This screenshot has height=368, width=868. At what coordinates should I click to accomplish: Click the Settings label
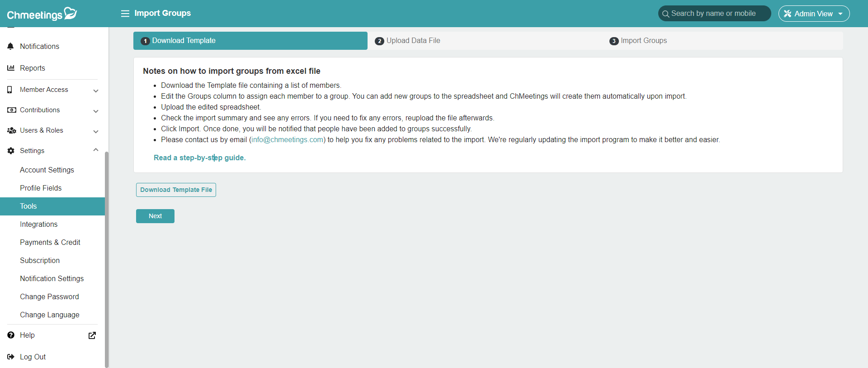point(32,151)
